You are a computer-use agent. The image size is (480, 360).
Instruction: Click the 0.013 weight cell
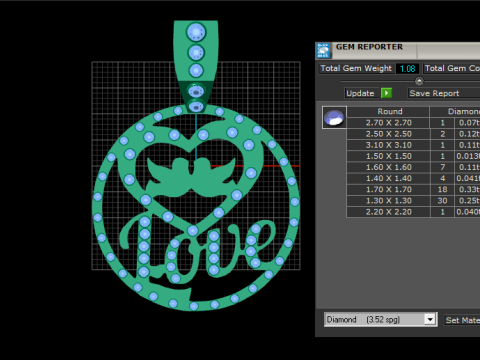point(468,156)
